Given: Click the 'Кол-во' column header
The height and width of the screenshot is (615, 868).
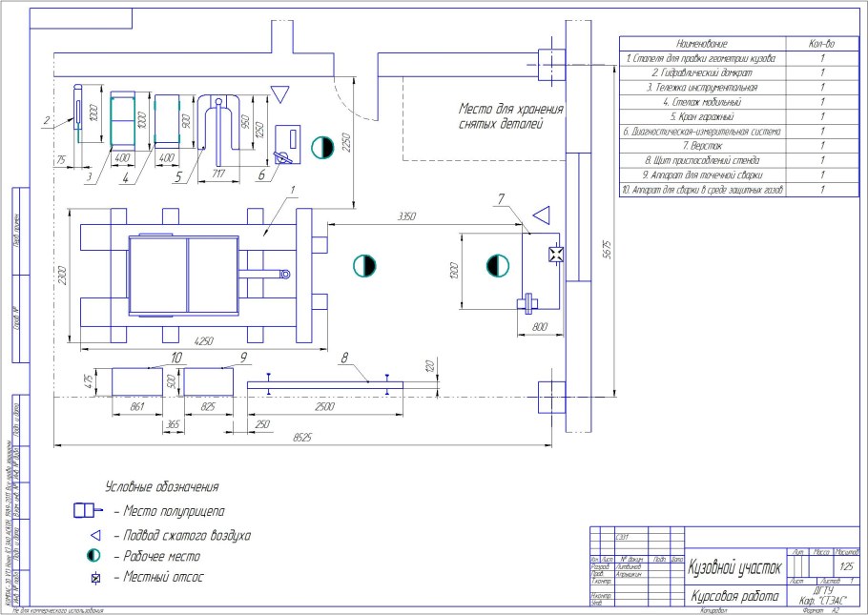Looking at the screenshot, I should click(x=821, y=44).
